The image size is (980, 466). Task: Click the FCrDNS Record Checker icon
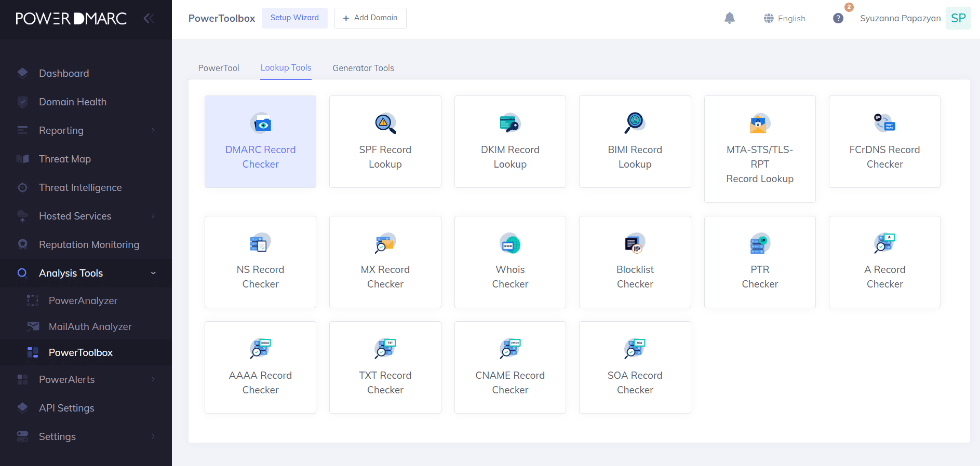pos(884,124)
